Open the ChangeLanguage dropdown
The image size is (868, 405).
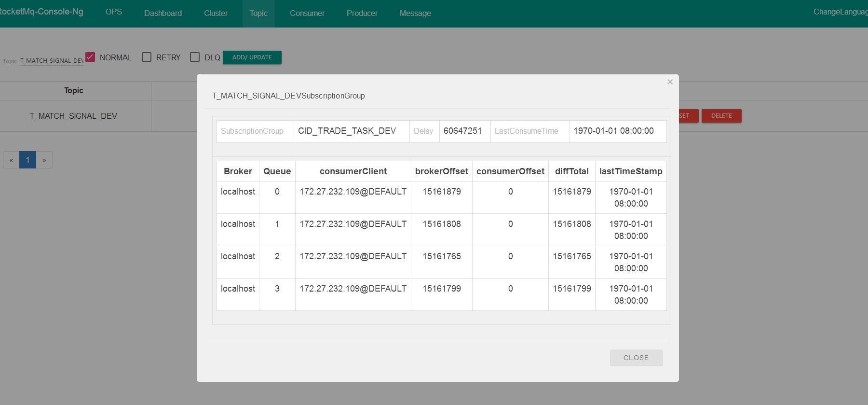click(x=840, y=12)
